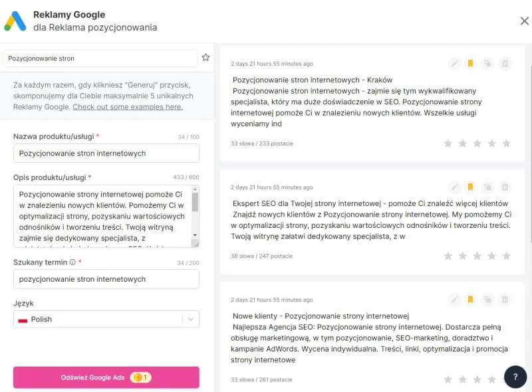Edit the first generated ad (pencil icon)
Screen dimensions: 532x392
point(454,64)
